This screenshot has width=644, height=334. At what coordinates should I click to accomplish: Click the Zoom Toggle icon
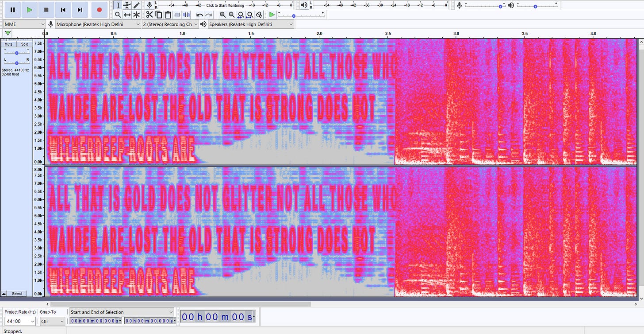tap(259, 15)
